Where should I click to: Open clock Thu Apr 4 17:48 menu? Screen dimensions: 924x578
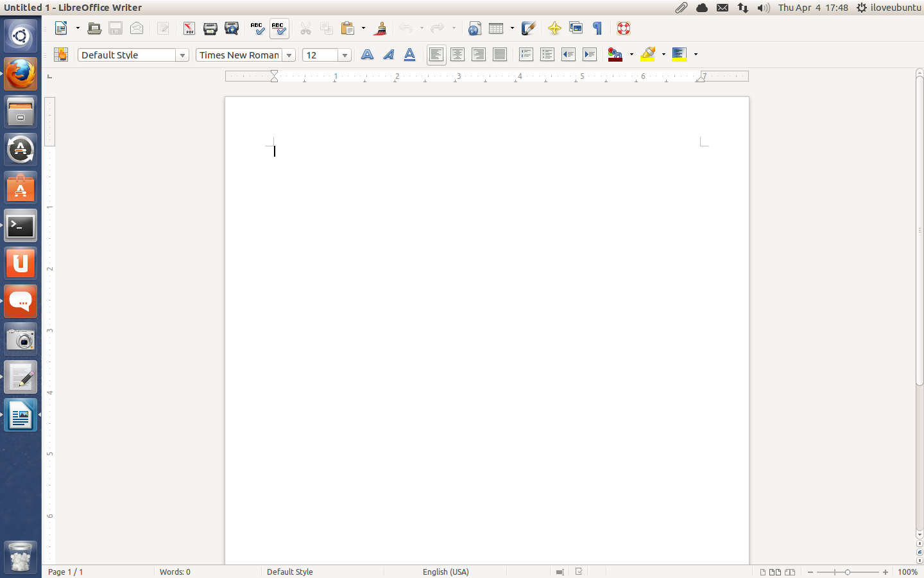(813, 8)
